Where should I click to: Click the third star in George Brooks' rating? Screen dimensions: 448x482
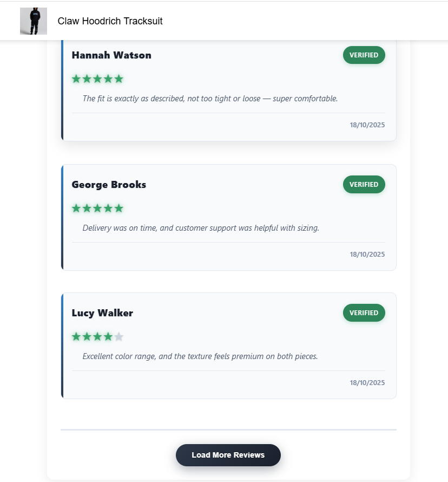[97, 209]
